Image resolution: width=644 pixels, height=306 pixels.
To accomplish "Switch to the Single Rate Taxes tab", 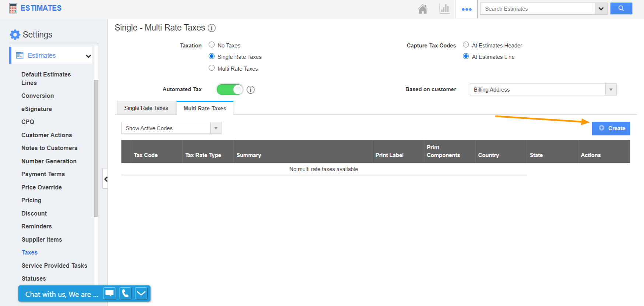I will 146,108.
